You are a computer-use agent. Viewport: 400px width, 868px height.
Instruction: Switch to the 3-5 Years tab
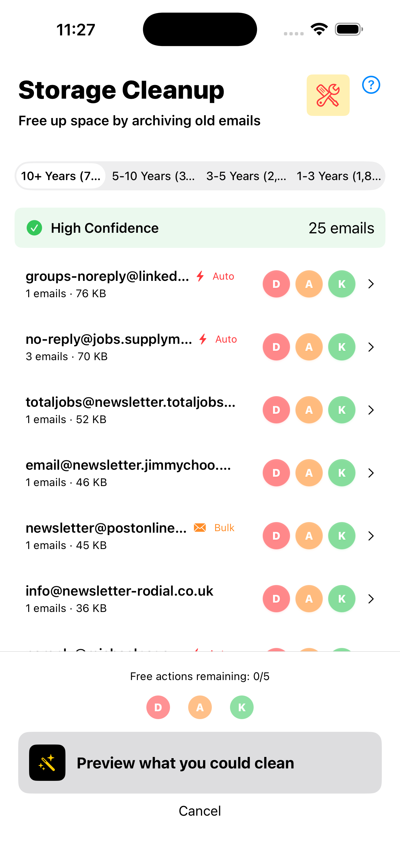[x=246, y=176]
